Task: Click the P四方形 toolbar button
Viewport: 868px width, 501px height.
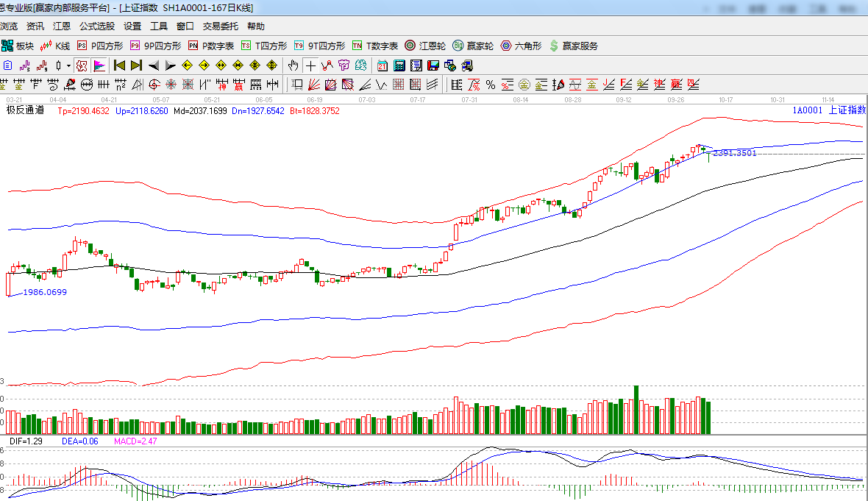Action: [x=101, y=46]
